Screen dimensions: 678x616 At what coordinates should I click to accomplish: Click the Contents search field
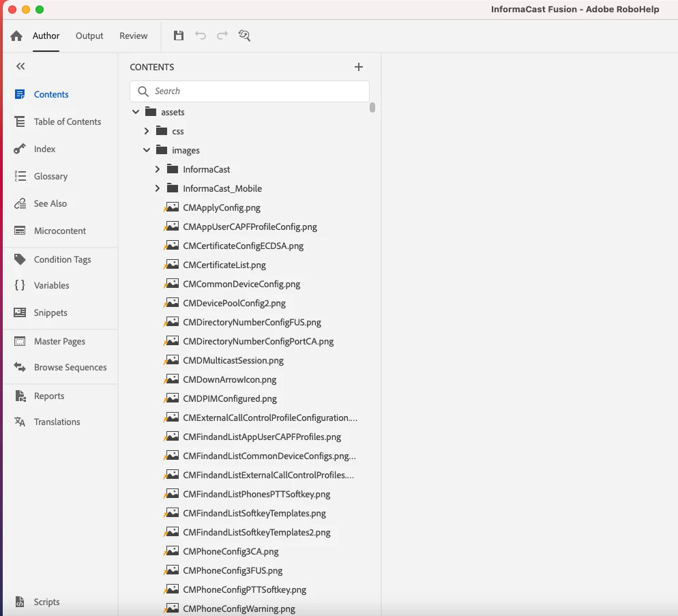pos(250,91)
